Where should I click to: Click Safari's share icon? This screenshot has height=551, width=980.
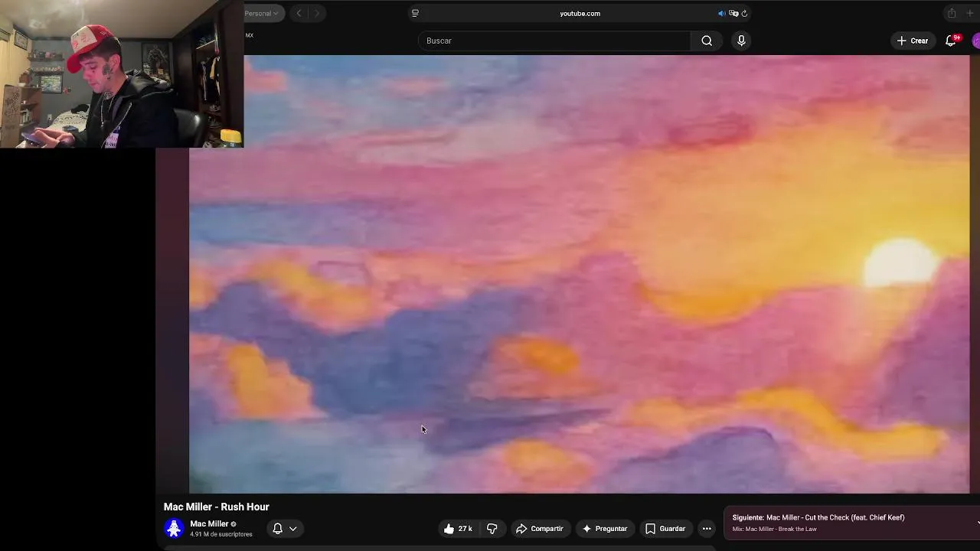(952, 13)
